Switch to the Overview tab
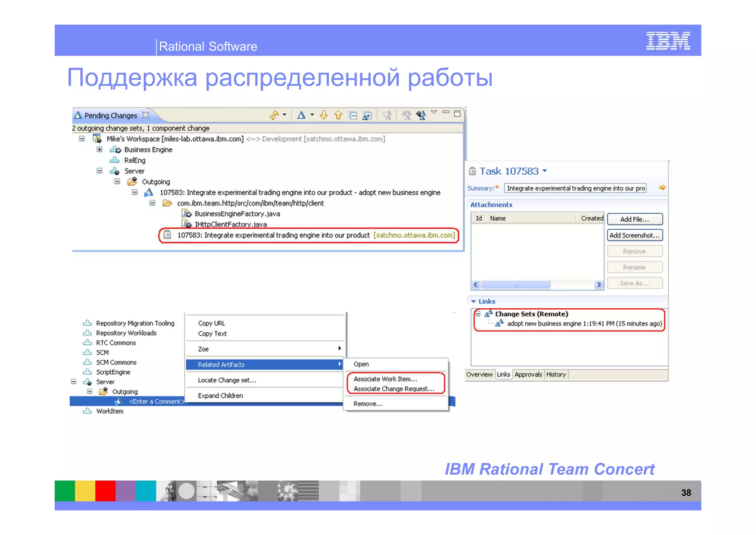 [x=480, y=375]
